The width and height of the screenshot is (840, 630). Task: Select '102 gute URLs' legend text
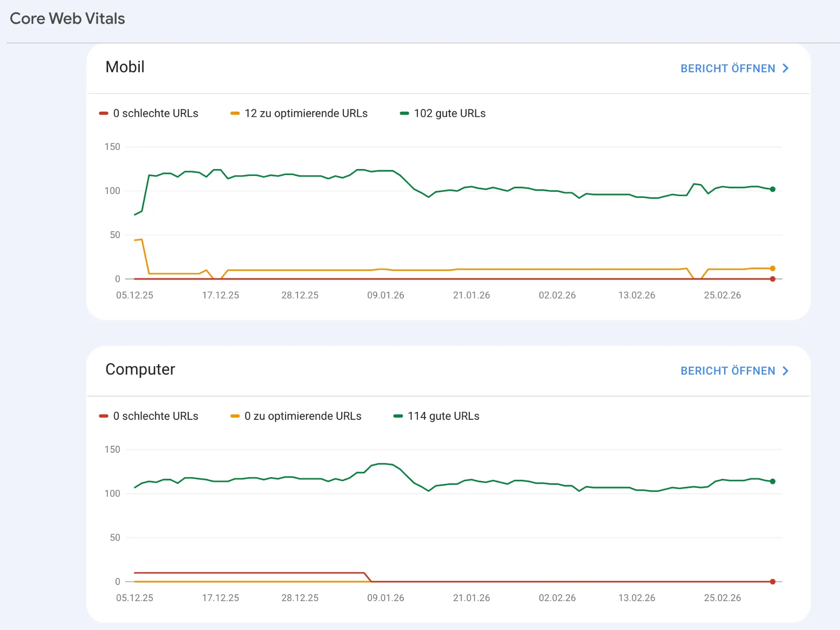click(450, 113)
